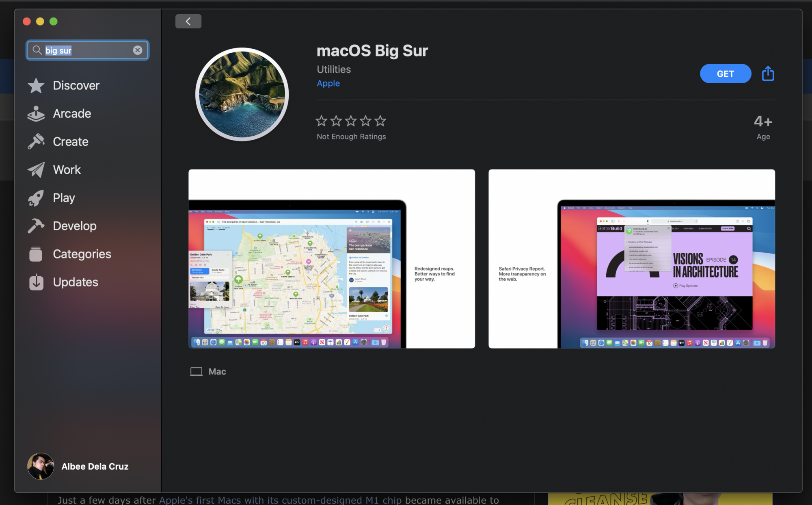Click the Play rocket icon
Screen dimensions: 812x505
click(36, 198)
